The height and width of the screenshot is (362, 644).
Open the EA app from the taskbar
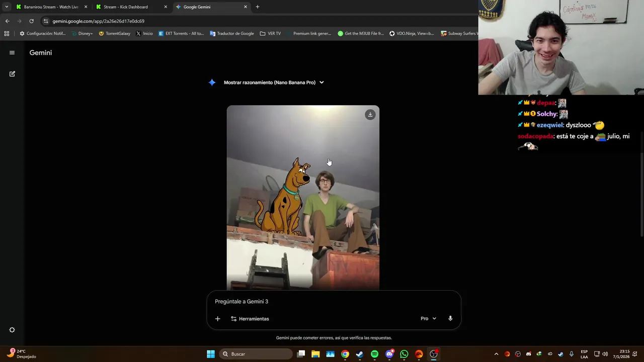coord(419,354)
